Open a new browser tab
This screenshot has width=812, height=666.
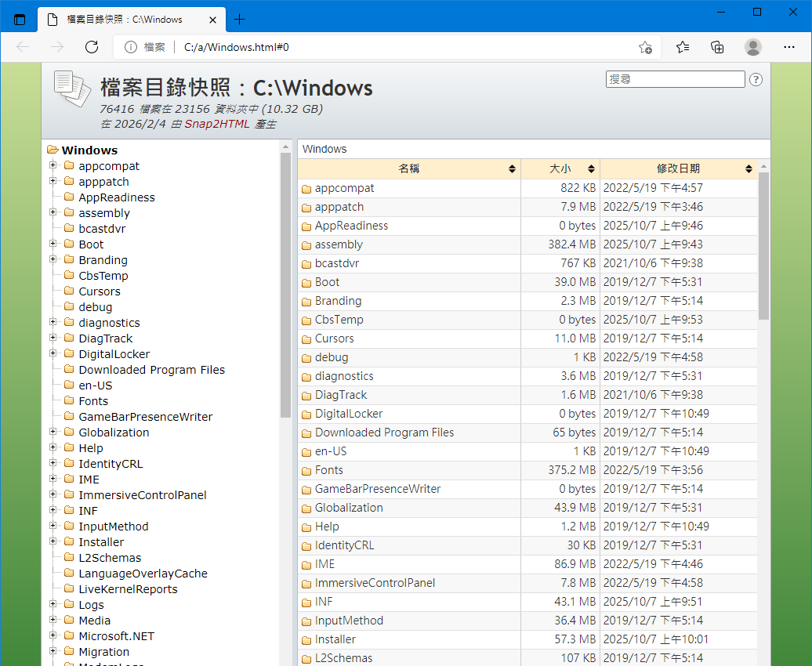click(x=240, y=20)
